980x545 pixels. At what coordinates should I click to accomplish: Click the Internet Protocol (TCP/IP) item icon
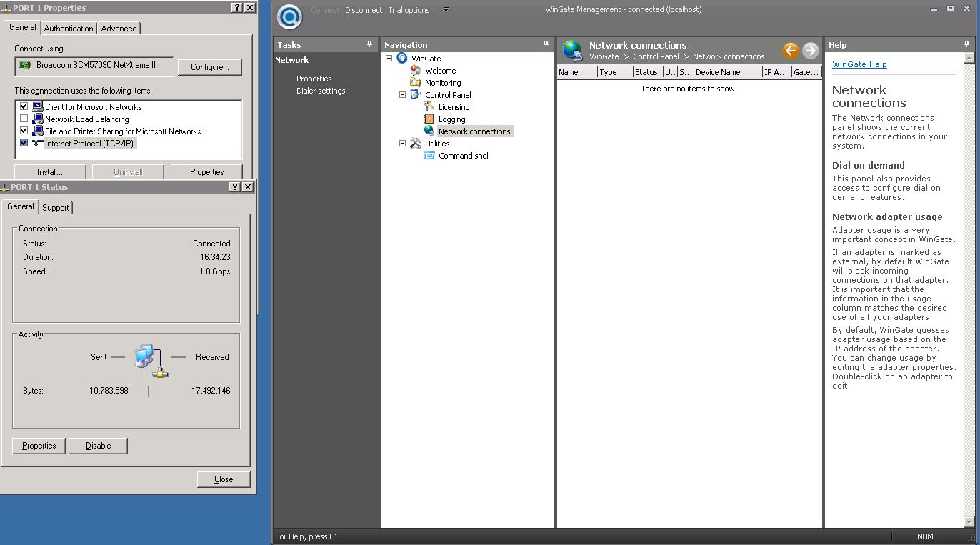coord(38,143)
